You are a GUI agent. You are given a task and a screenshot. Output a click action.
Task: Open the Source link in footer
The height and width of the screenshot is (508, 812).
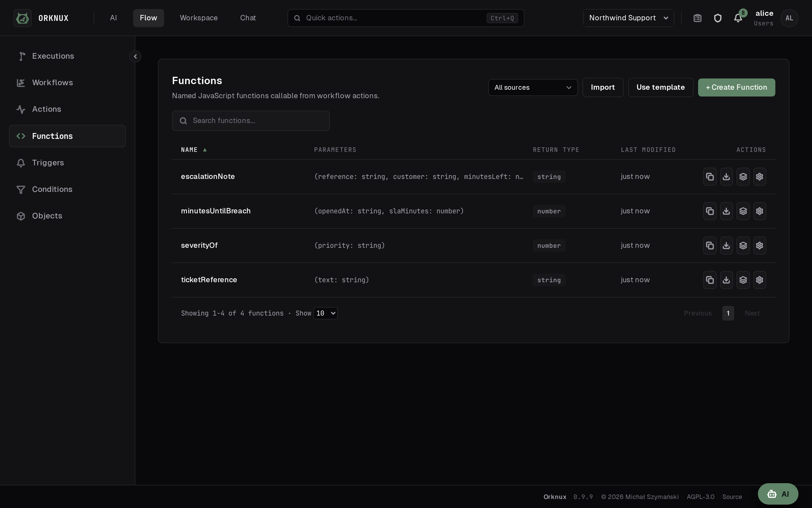[732, 497]
